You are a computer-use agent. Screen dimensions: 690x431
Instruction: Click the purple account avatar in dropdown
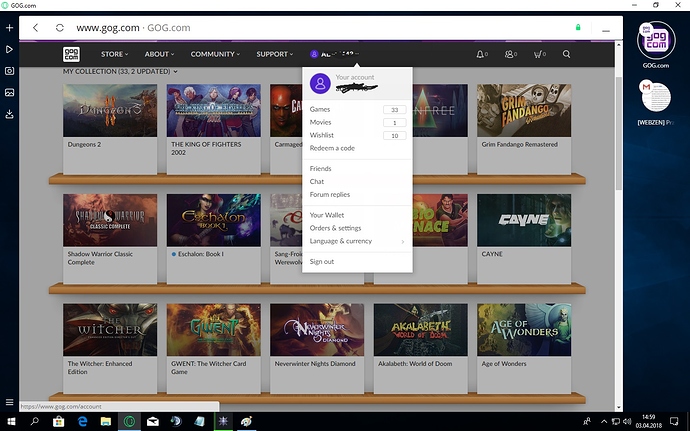click(x=320, y=83)
